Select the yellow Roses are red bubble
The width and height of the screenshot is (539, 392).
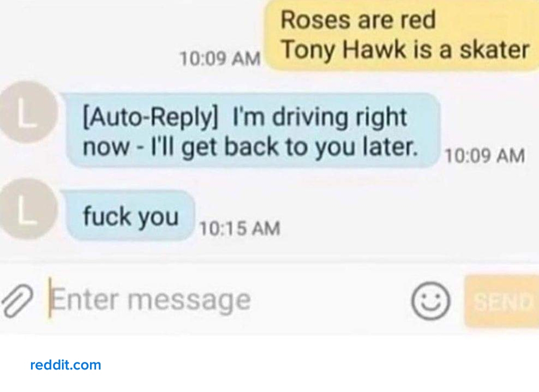[x=402, y=35]
